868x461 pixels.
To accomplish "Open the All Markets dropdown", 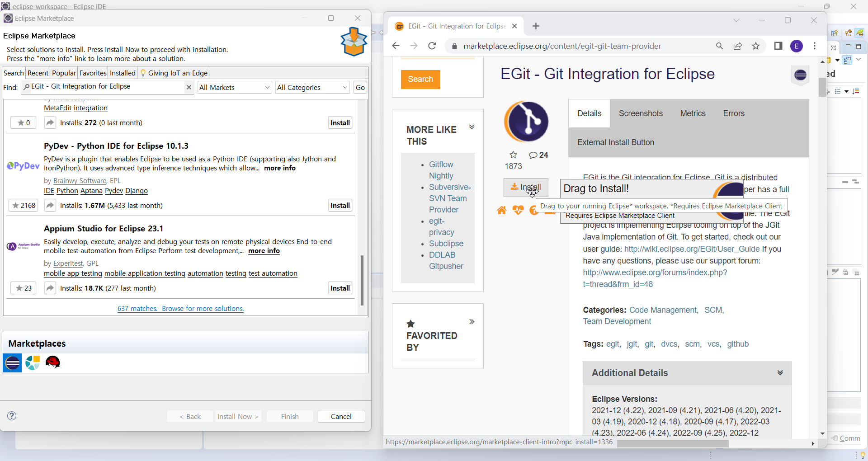I will 235,87.
